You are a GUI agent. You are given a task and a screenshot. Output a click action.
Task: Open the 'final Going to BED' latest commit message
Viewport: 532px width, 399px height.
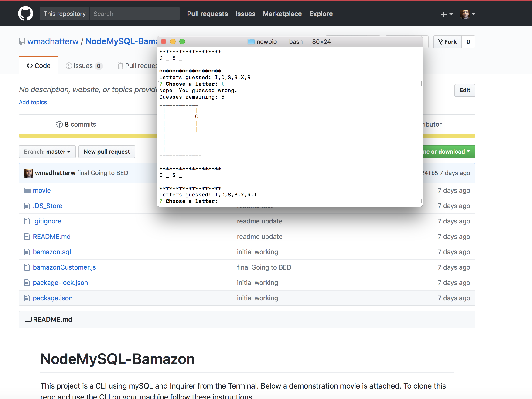102,173
